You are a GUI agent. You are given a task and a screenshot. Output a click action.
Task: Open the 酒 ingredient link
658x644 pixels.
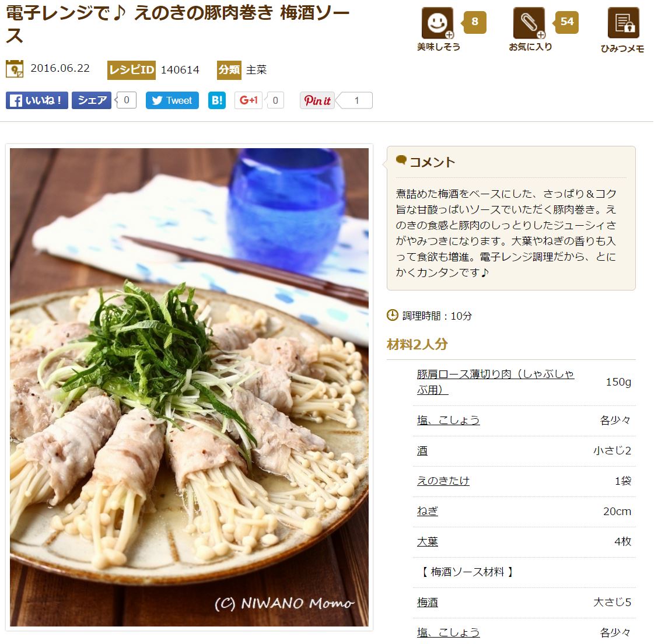(422, 450)
